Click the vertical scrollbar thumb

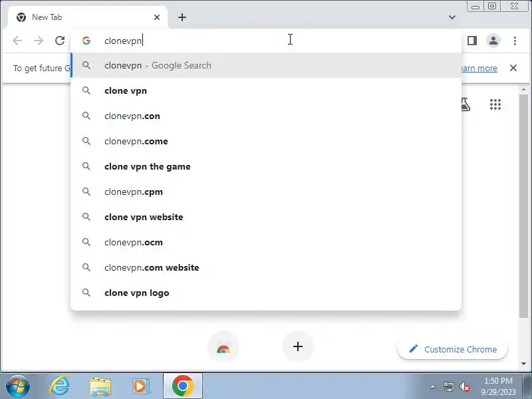pyautogui.click(x=523, y=206)
